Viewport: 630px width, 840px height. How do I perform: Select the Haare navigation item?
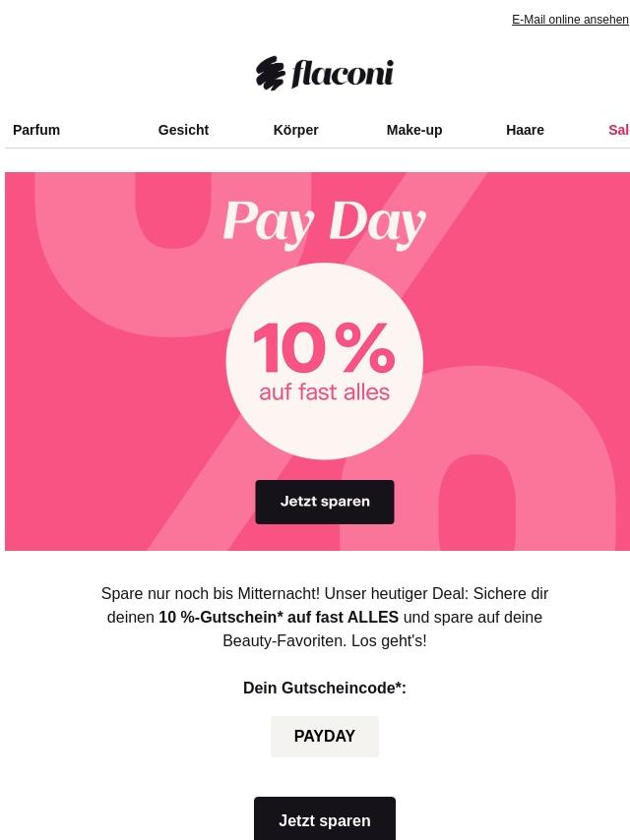coord(525,130)
